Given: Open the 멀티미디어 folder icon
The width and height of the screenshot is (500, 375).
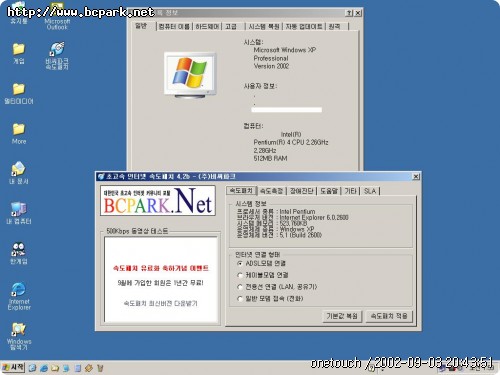Looking at the screenshot, I should coord(19,94).
